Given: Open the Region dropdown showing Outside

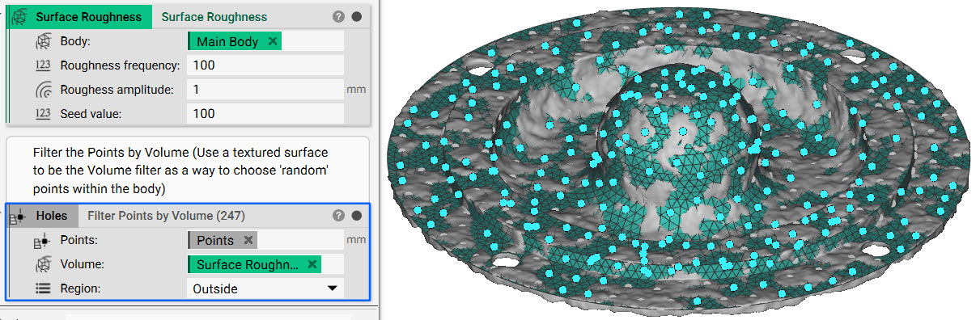Looking at the screenshot, I should tap(265, 288).
